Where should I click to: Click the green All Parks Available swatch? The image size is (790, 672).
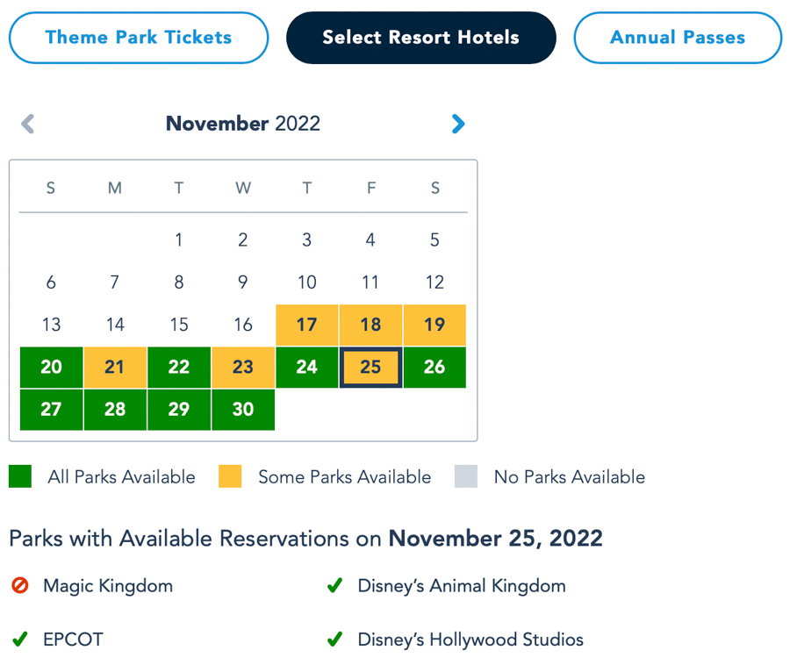[20, 476]
